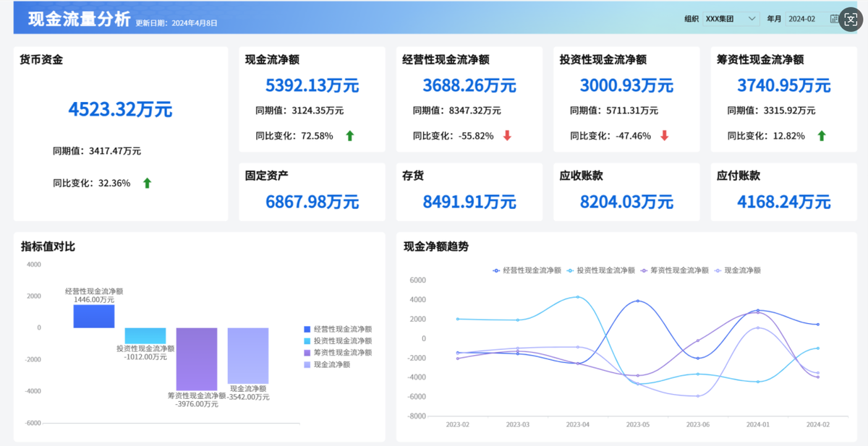Click the 2023-02 label on trend x-axis

pyautogui.click(x=457, y=425)
